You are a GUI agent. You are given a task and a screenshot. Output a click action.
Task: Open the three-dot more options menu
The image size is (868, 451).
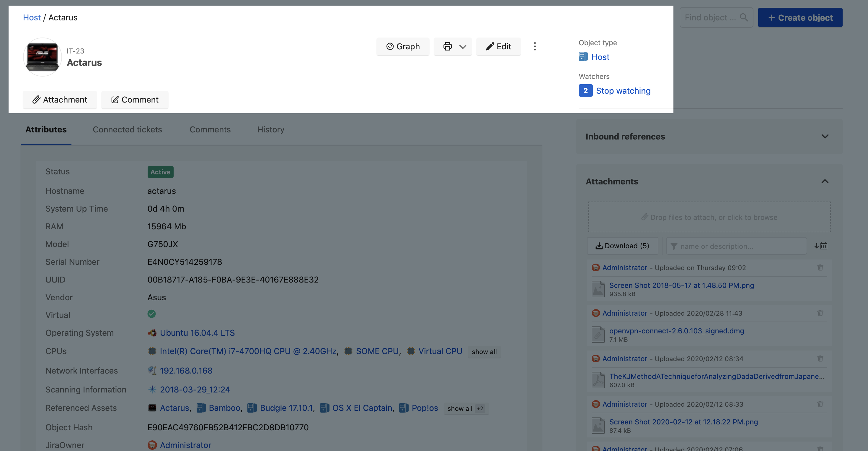(x=535, y=46)
